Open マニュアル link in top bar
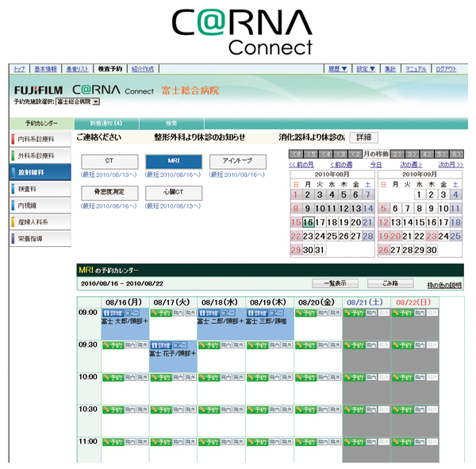476x469 pixels. click(416, 69)
